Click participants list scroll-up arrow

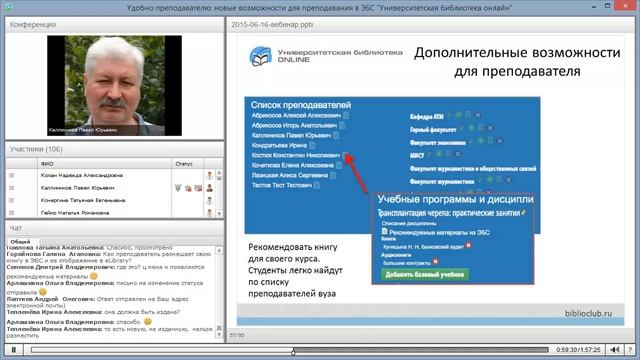point(219,173)
